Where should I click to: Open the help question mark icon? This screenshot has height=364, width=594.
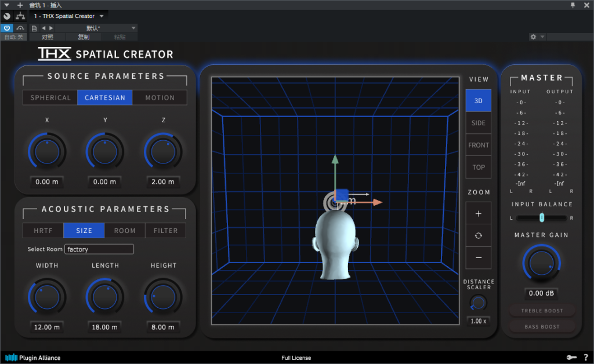[586, 358]
